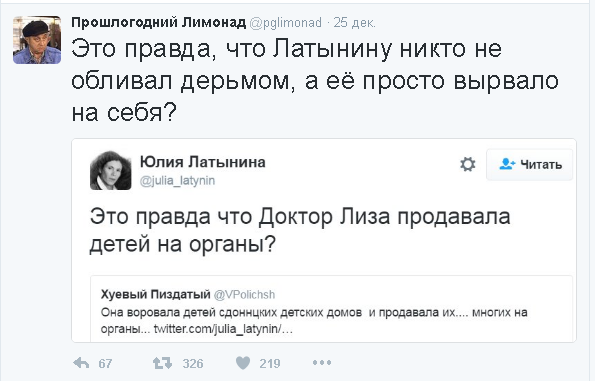Open the three-dots more options menu

pyautogui.click(x=322, y=363)
